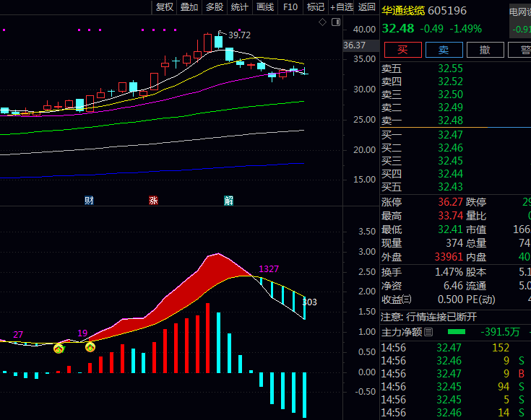Click the tick row with volume 94
Image resolution: width=531 pixels, height=420 pixels.
click(x=456, y=387)
